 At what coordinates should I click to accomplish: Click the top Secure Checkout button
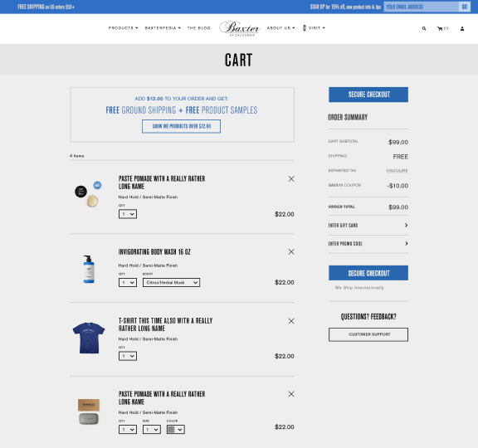click(x=368, y=95)
